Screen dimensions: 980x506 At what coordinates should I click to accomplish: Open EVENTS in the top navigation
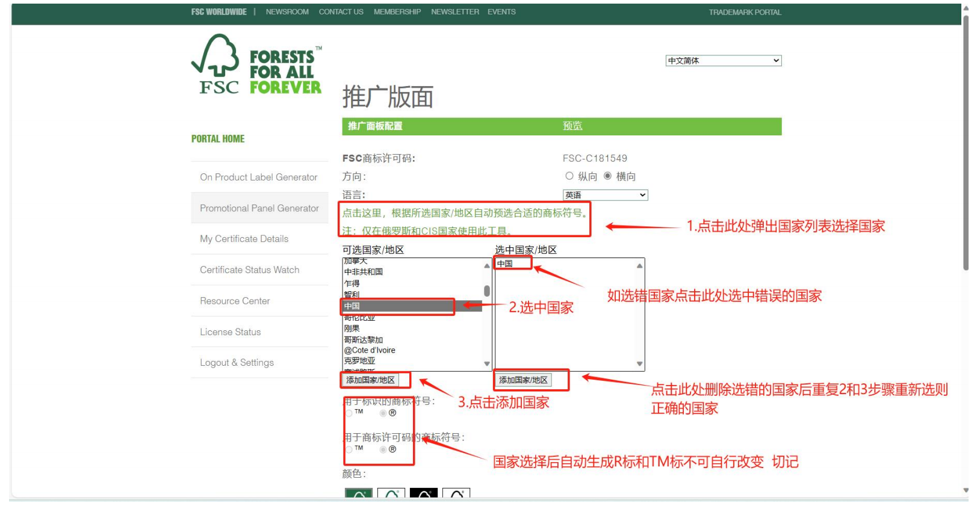point(501,12)
